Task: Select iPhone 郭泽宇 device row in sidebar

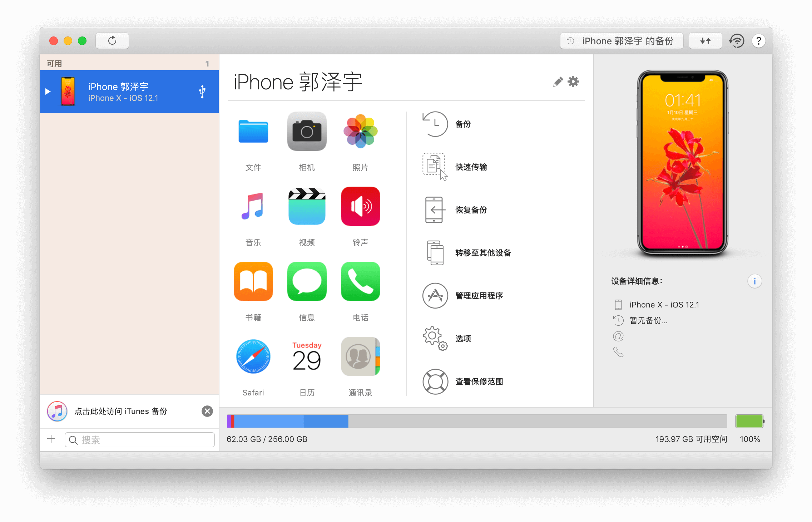Action: click(129, 92)
